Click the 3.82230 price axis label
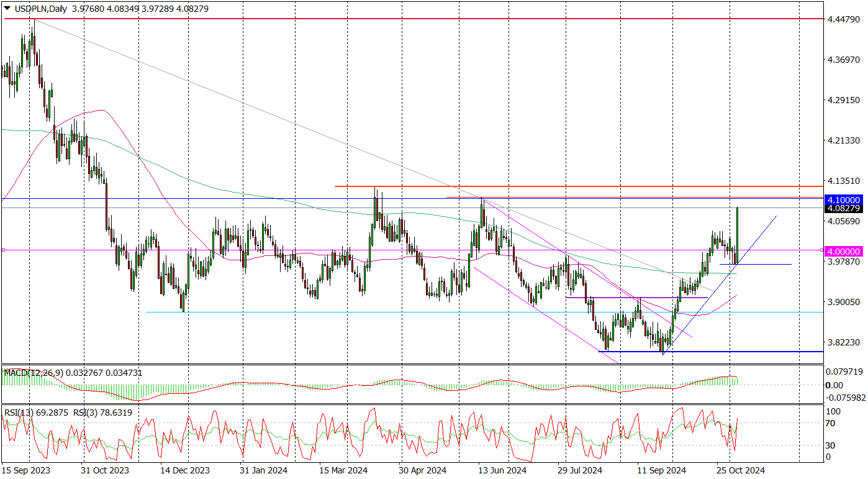Image resolution: width=868 pixels, height=479 pixels. pos(843,342)
